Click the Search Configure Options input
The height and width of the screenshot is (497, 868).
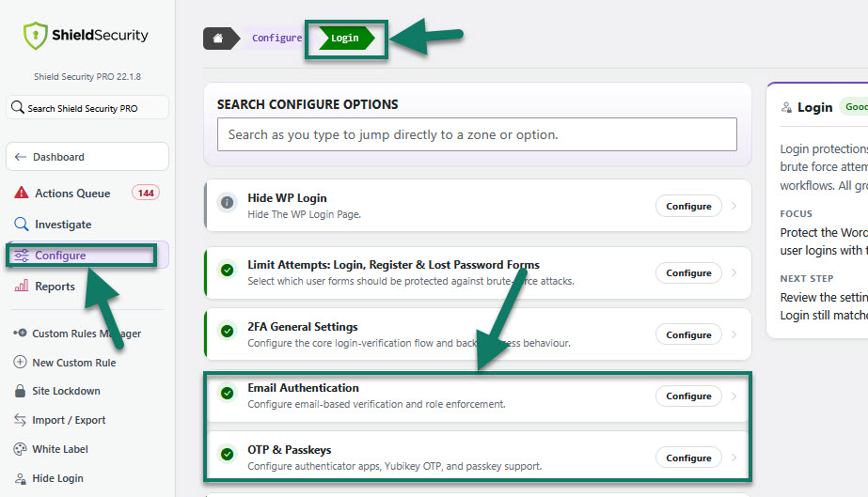477,134
